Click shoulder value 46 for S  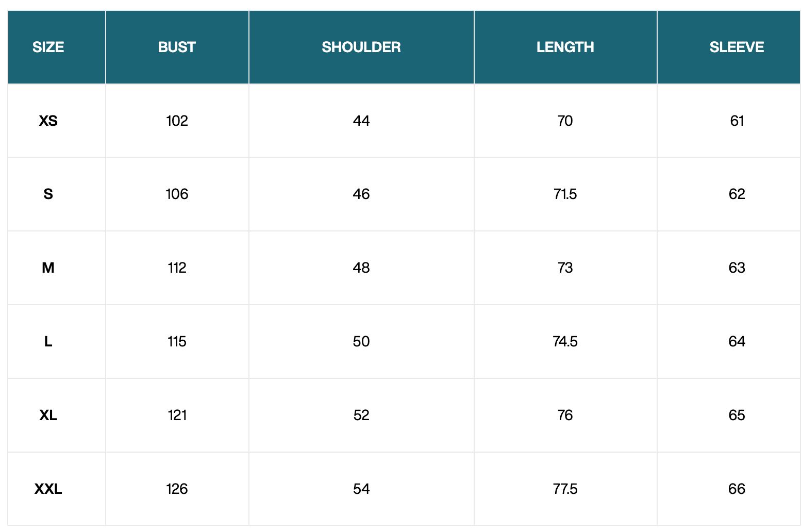click(x=361, y=194)
